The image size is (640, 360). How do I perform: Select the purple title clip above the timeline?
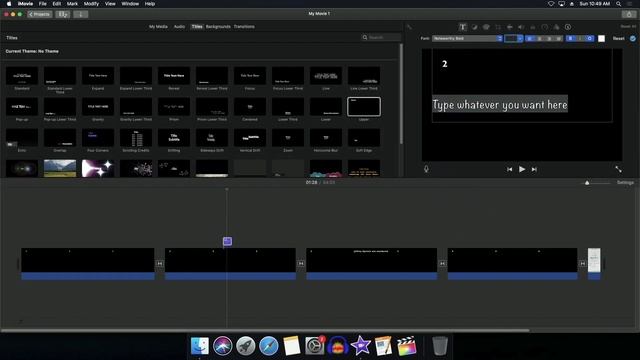coord(227,242)
